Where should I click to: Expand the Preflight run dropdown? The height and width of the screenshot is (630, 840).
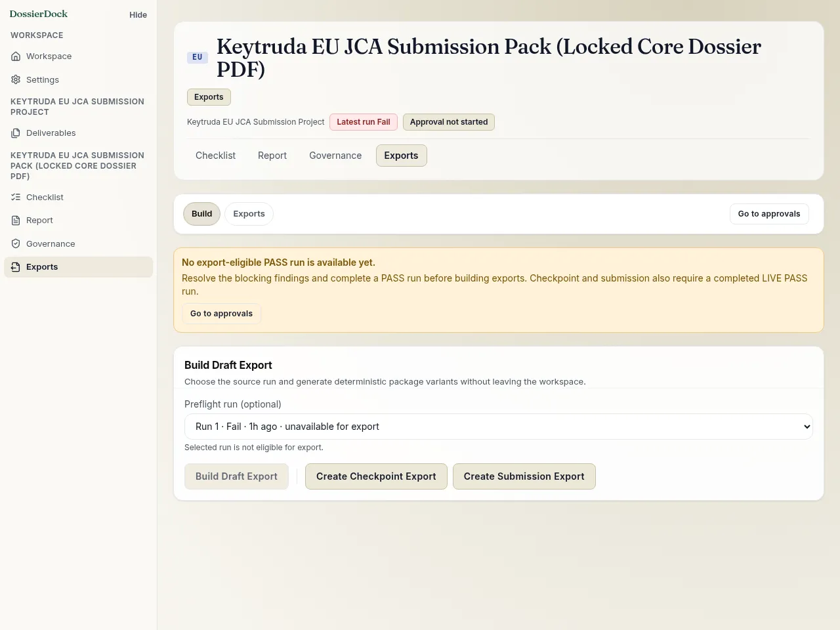[499, 427]
